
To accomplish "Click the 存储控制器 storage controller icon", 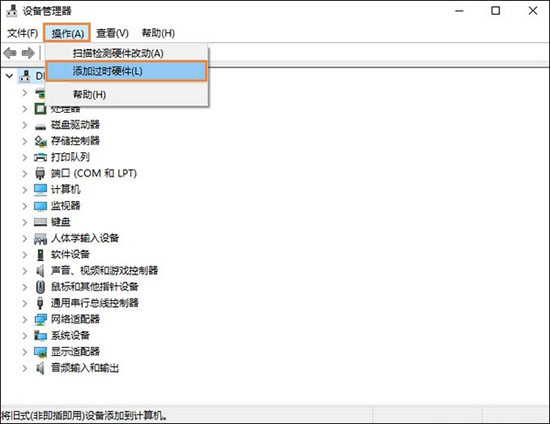I will [x=40, y=141].
